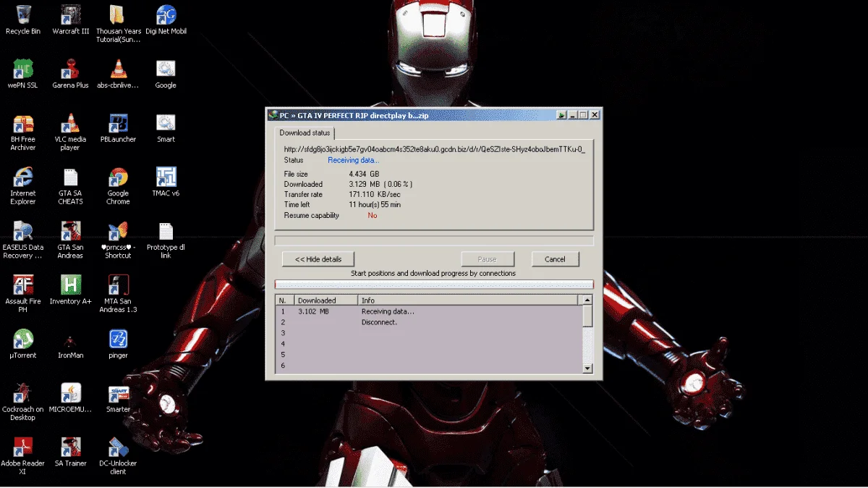Launch the pinger desktop shortcut
The image size is (868, 488).
coord(118,343)
